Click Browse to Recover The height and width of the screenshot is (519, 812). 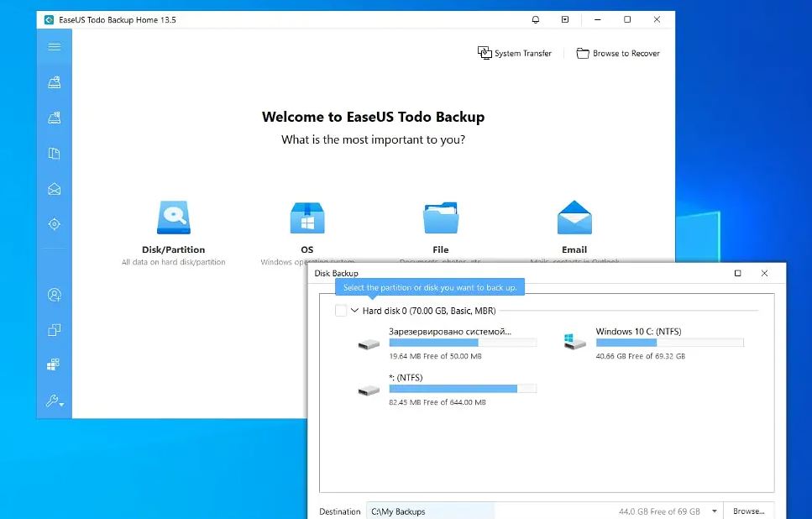[x=618, y=53]
